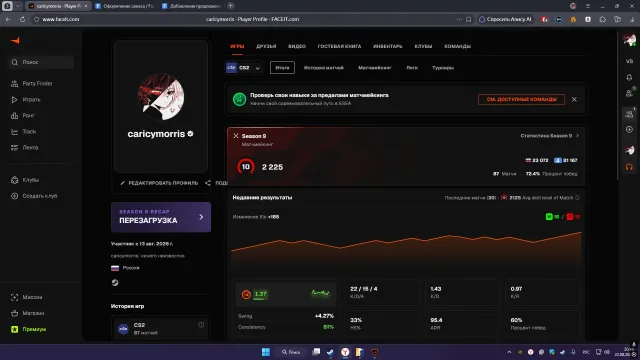The image size is (640, 360).
Task: Open Track in the sidebar
Action: coord(24,131)
